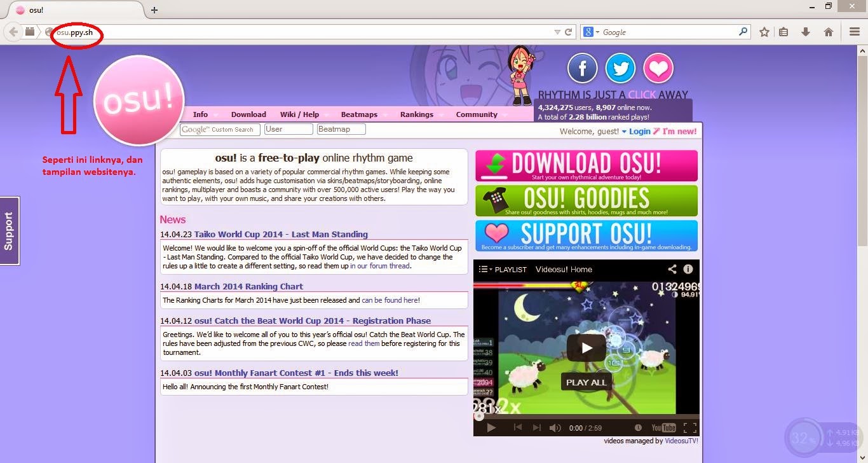
Task: Click the PLAY ALL button on video
Action: click(x=586, y=382)
